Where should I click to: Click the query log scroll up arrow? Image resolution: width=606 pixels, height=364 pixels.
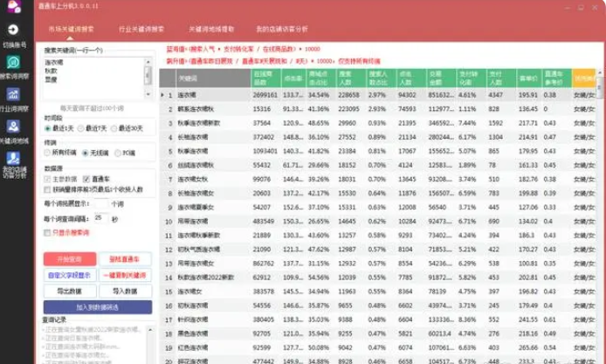click(150, 330)
